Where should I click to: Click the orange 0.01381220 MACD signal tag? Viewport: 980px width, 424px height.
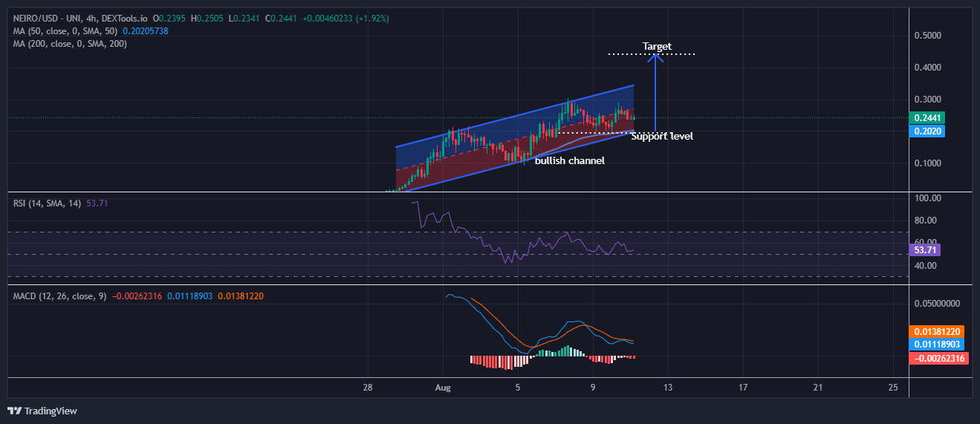935,332
